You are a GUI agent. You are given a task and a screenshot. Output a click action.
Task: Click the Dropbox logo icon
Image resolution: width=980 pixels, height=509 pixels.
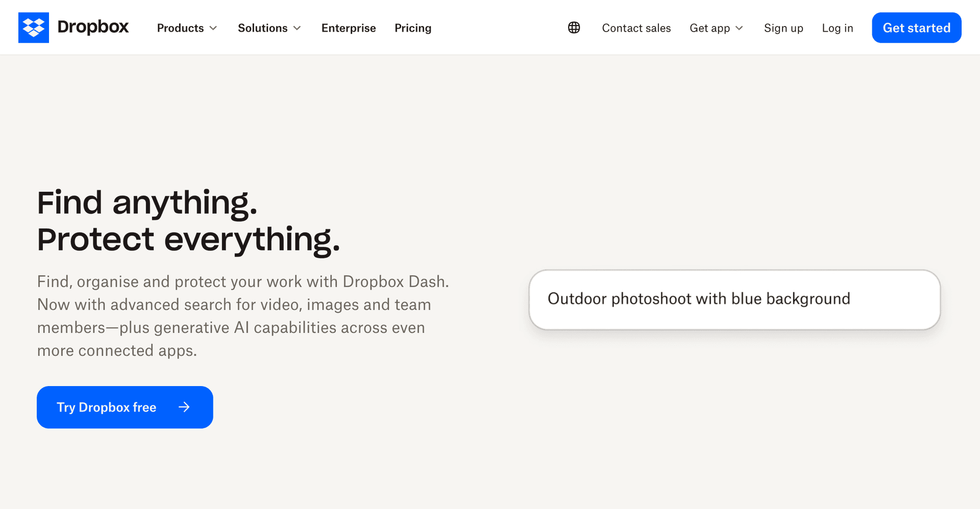tap(34, 28)
